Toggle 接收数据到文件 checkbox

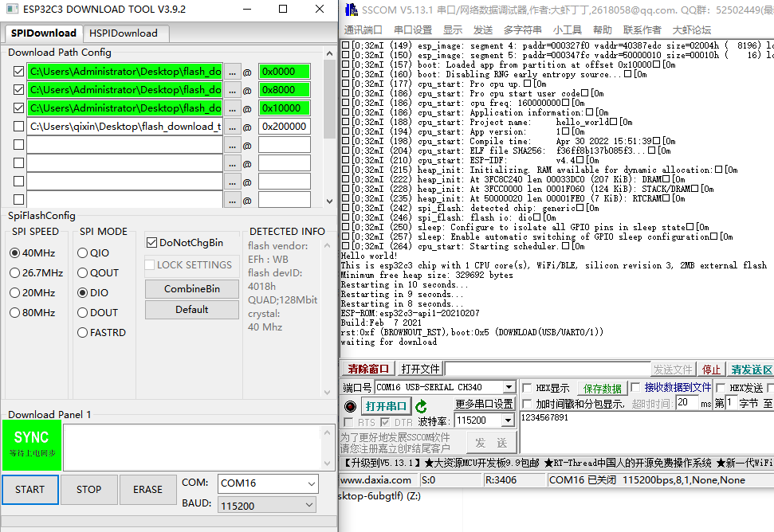click(x=636, y=387)
